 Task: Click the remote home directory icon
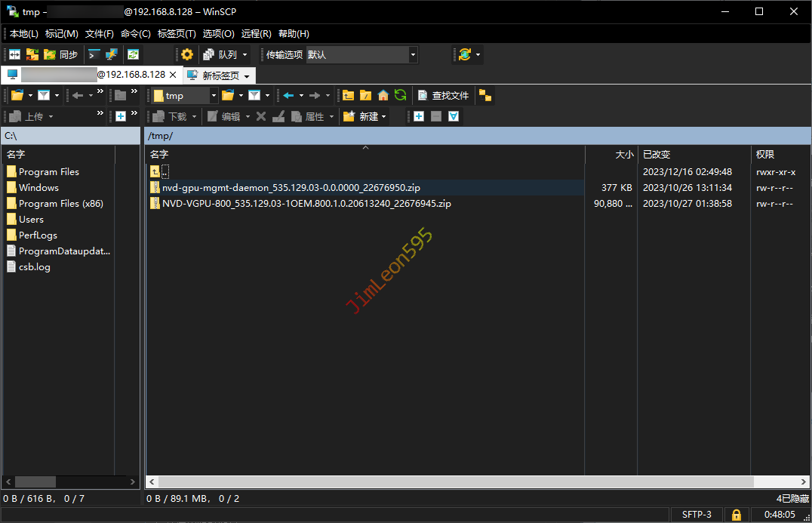[383, 95]
